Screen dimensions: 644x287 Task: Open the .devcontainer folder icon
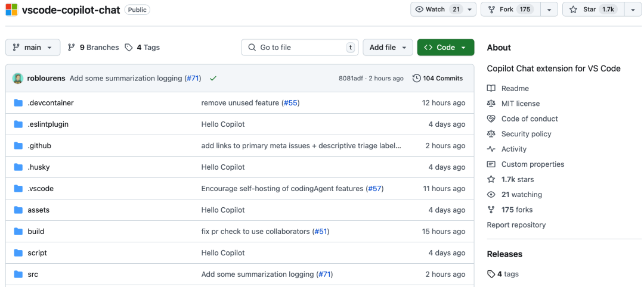point(18,103)
